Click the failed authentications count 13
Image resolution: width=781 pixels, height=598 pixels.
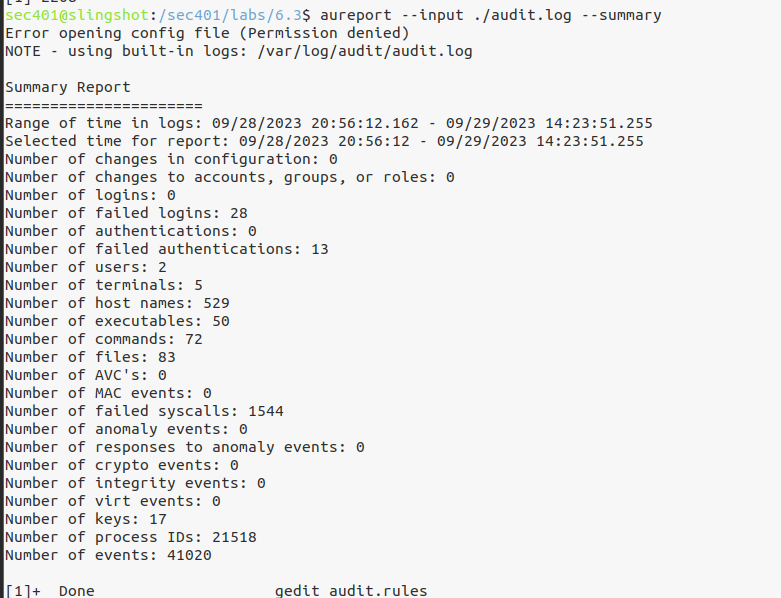point(319,249)
